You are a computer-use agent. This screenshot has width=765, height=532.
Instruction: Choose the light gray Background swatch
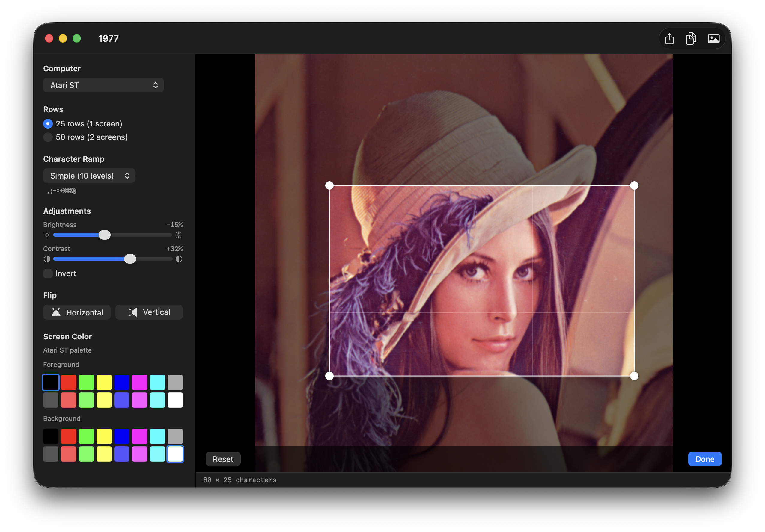click(x=175, y=436)
